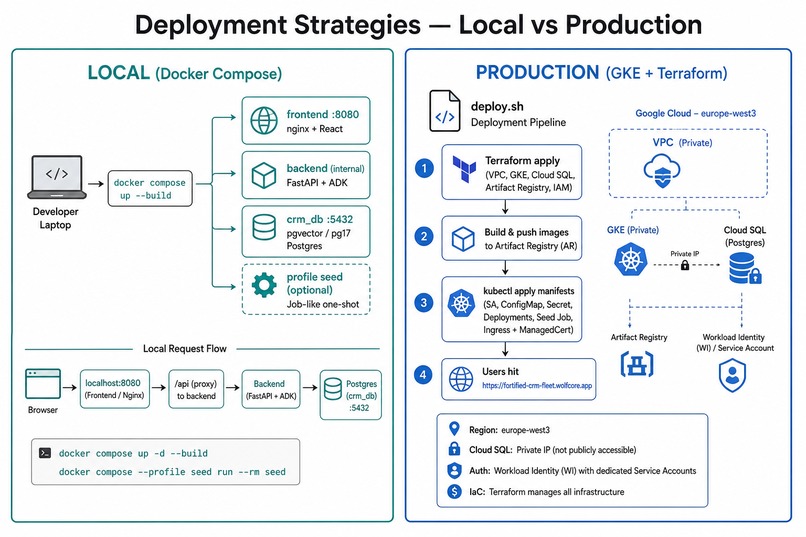The height and width of the screenshot is (537, 806).
Task: Click the 'nginx + React' text
Action: (x=315, y=128)
